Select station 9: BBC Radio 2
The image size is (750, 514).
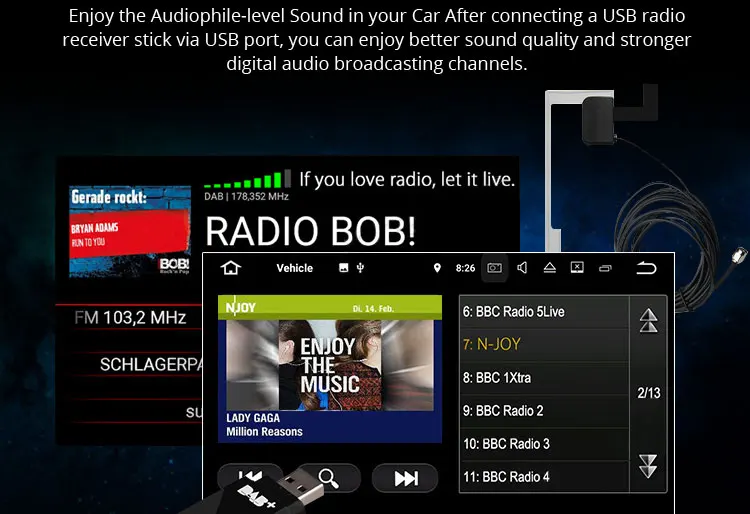(544, 411)
